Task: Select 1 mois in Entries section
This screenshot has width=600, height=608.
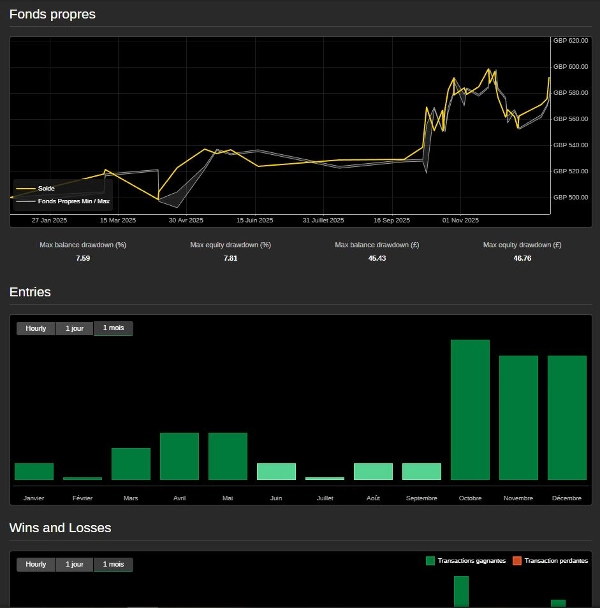Action: (x=113, y=328)
